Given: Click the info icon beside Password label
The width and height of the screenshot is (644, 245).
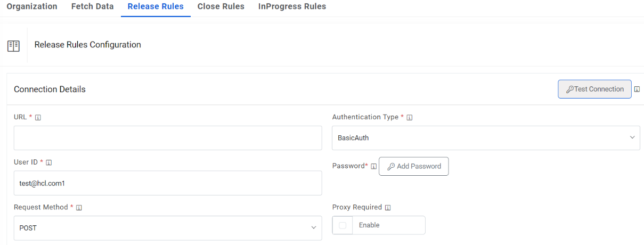Looking at the screenshot, I should pos(373,166).
